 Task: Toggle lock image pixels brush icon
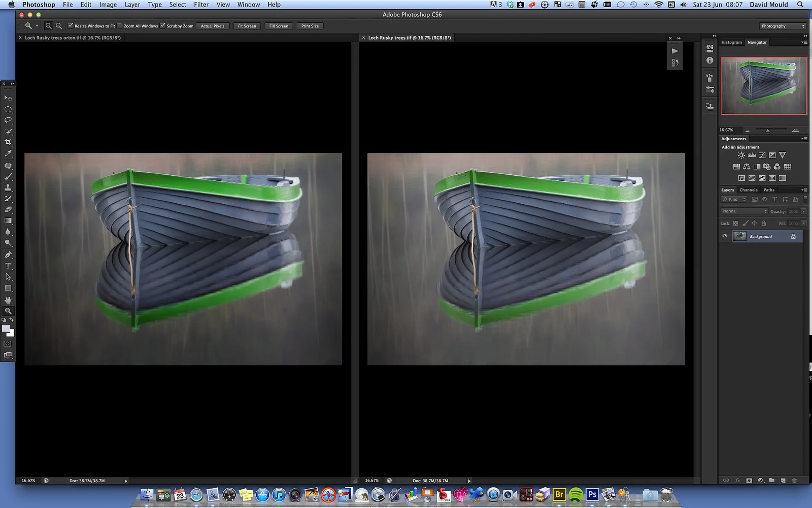pos(745,223)
